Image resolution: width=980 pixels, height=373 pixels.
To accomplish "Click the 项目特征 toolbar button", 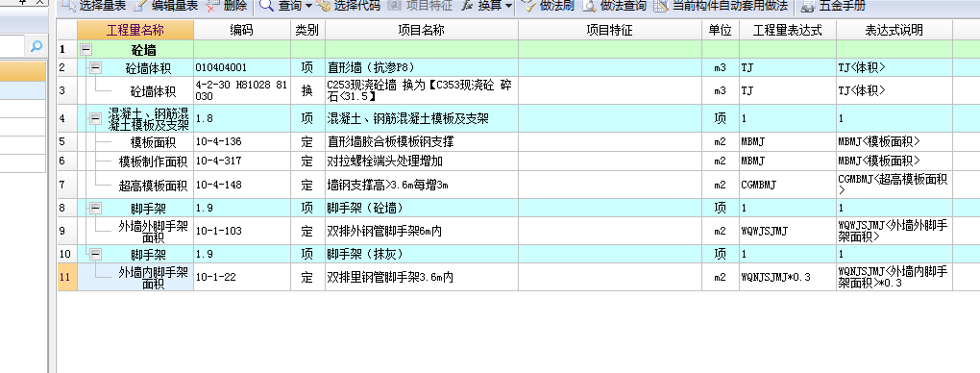I will 420,7.
